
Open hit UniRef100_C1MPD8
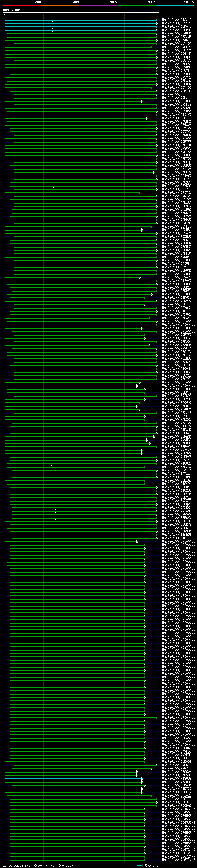click(x=177, y=30)
